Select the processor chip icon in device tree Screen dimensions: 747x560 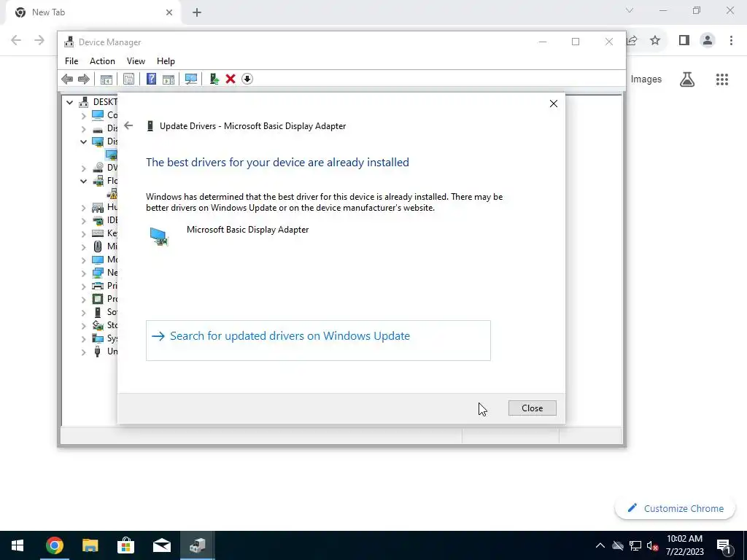[x=98, y=299]
